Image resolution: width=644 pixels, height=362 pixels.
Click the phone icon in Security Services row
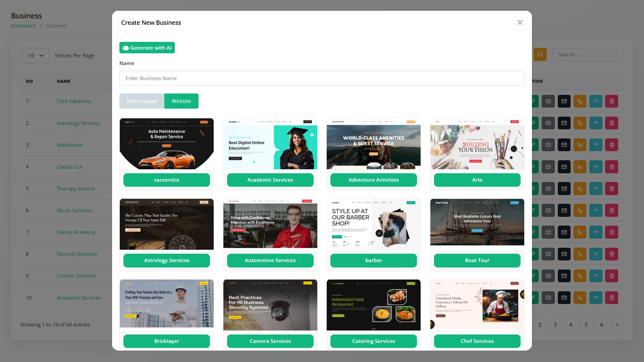tap(580, 254)
